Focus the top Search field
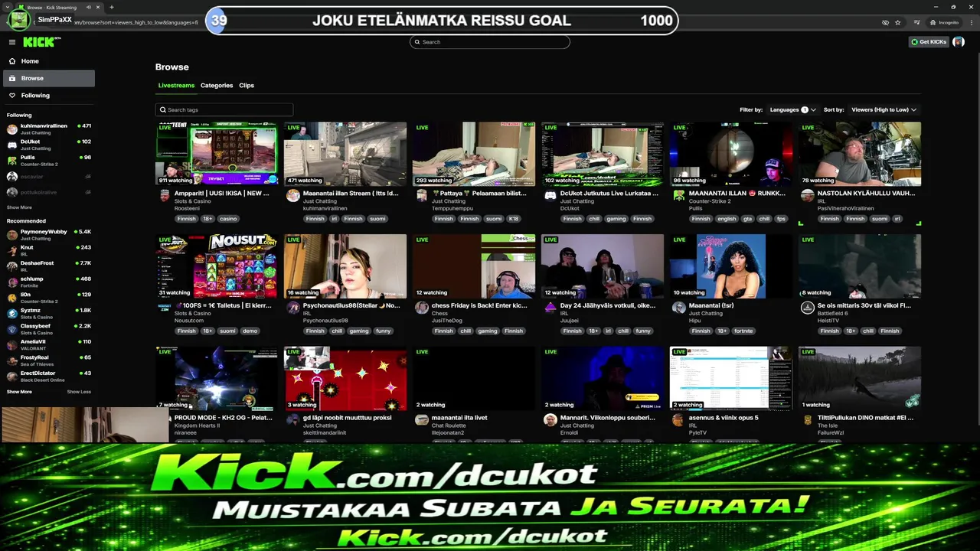980x551 pixels. click(490, 42)
